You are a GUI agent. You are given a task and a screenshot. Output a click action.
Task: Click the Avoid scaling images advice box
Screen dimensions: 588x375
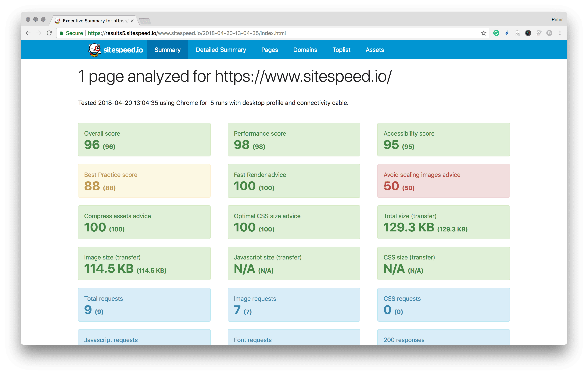click(443, 181)
